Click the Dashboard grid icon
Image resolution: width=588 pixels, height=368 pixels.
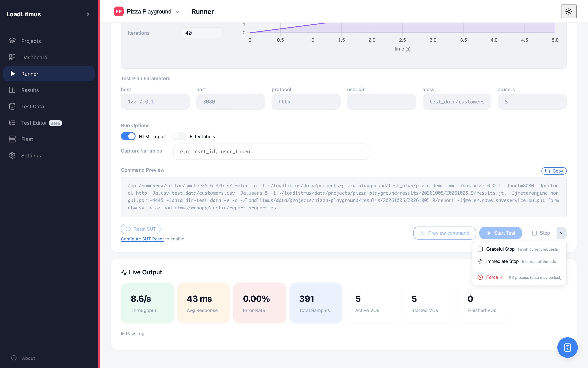[x=12, y=57]
